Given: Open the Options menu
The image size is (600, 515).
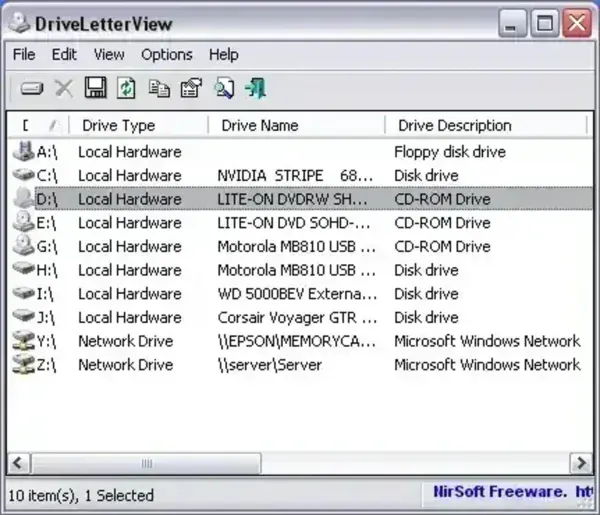Looking at the screenshot, I should [x=166, y=54].
